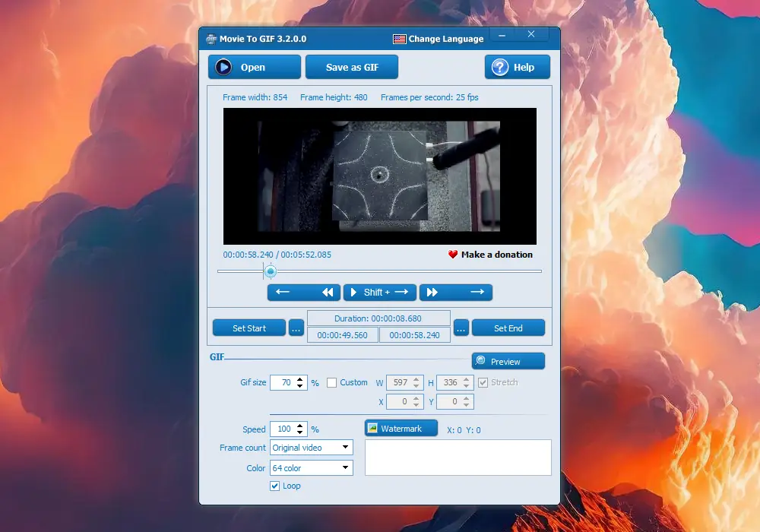The height and width of the screenshot is (532, 760).
Task: Enable the Custom size checkbox
Action: click(x=331, y=383)
